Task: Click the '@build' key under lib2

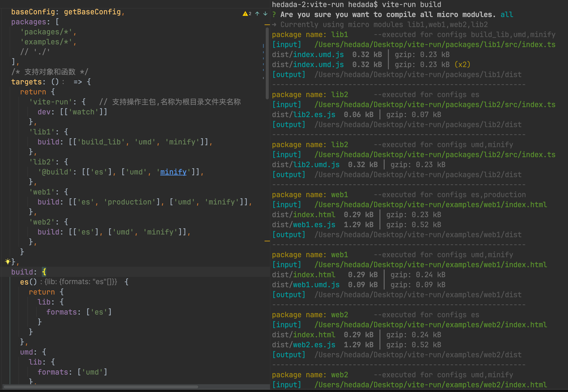Action: point(55,172)
